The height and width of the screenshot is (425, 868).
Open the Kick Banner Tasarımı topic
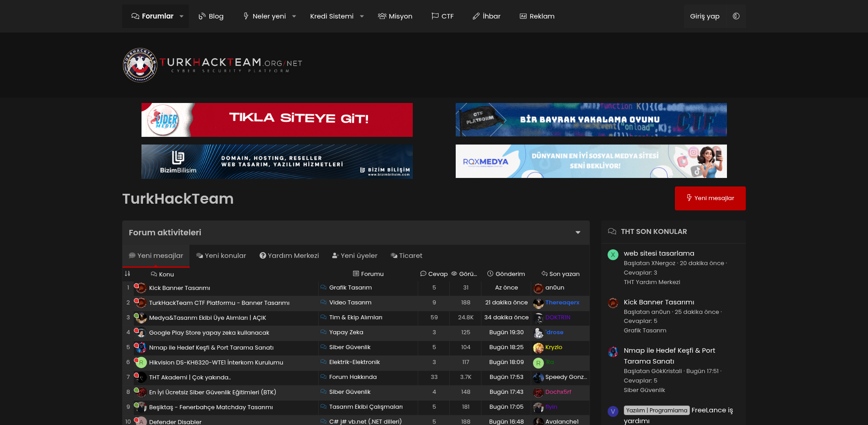[x=179, y=288]
